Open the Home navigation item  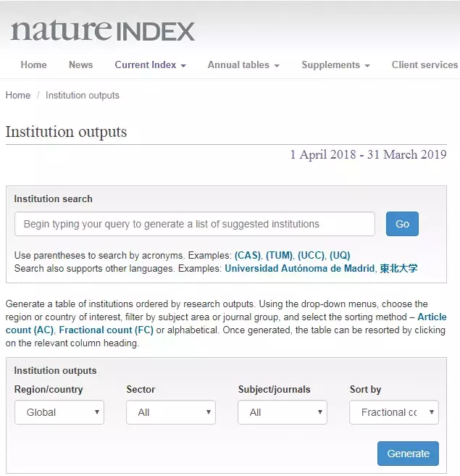[33, 64]
